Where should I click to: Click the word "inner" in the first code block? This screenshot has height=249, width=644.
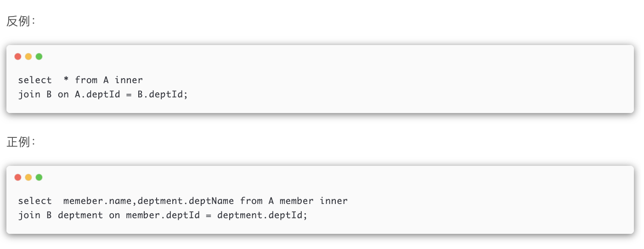pyautogui.click(x=129, y=80)
